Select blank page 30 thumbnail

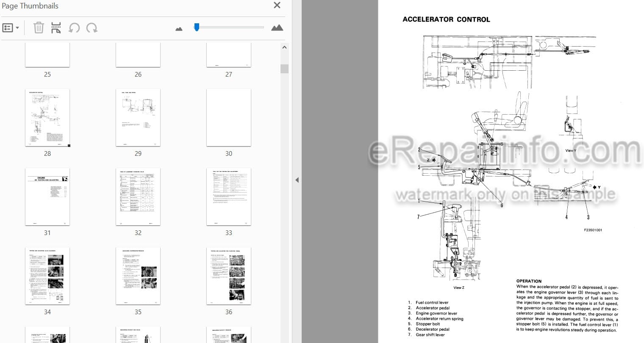pyautogui.click(x=229, y=118)
